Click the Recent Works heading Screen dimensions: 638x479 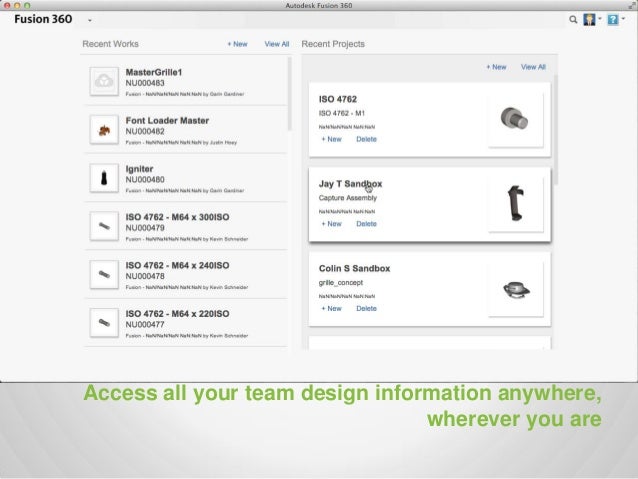pos(110,44)
